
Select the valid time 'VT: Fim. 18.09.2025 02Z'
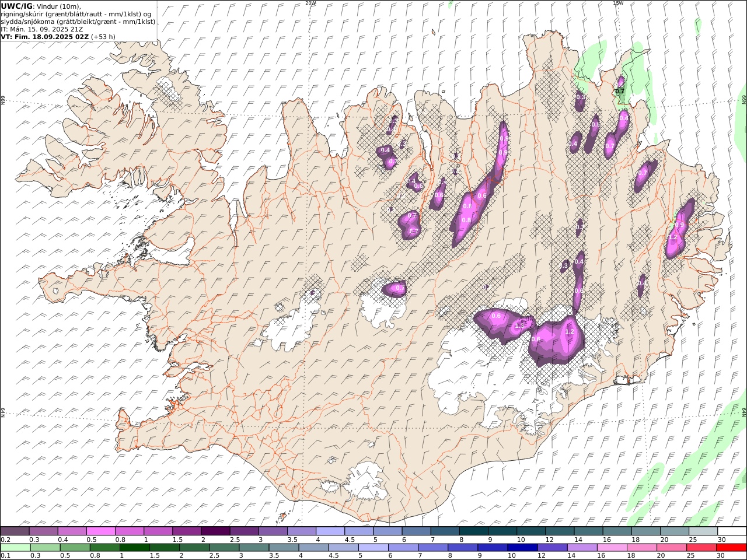click(x=45, y=36)
